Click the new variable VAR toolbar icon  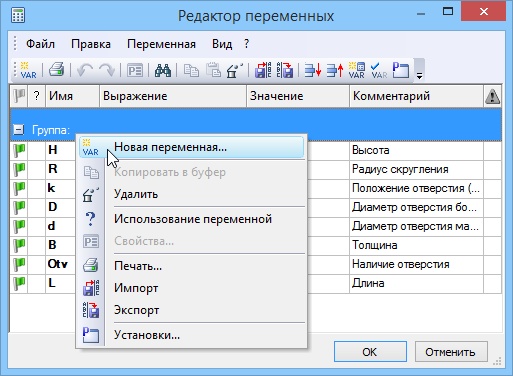tap(28, 70)
